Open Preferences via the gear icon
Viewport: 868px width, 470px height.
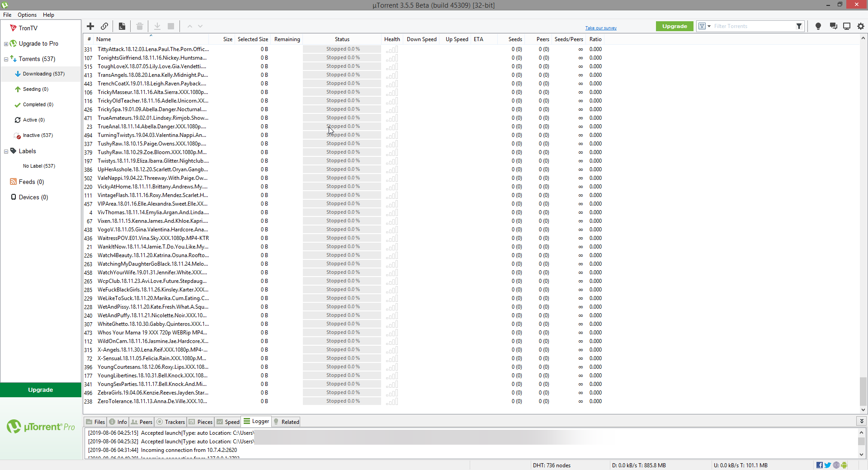point(861,26)
